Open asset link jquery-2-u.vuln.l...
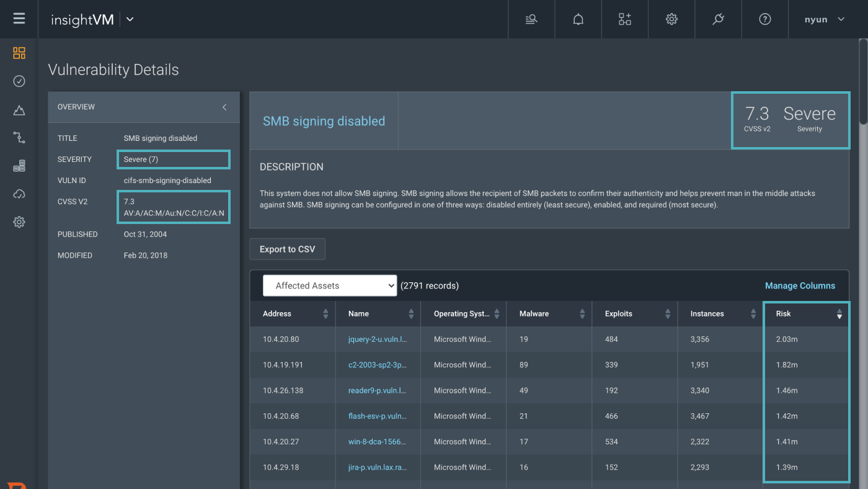Viewport: 868px width, 489px height. [377, 339]
